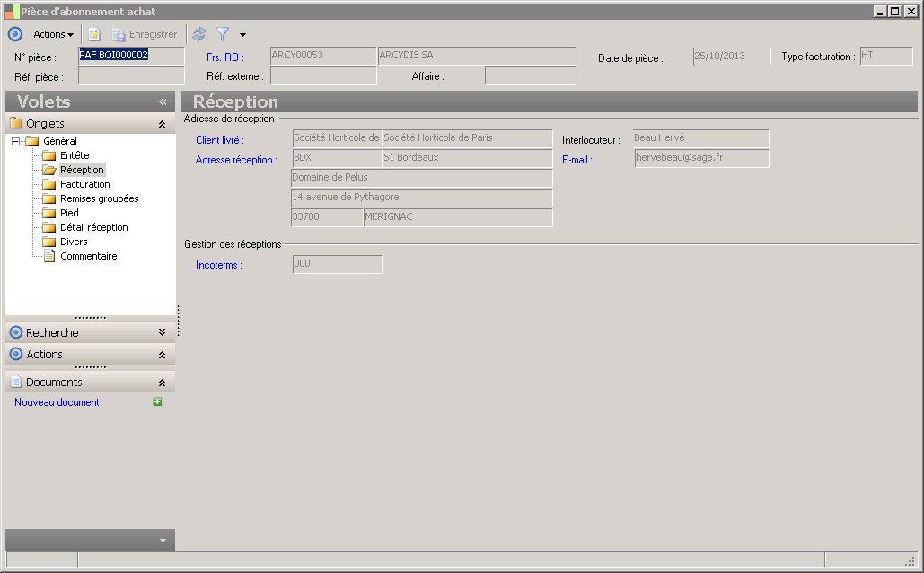Click the Facturation folder icon
This screenshot has height=573, width=924.
[49, 184]
